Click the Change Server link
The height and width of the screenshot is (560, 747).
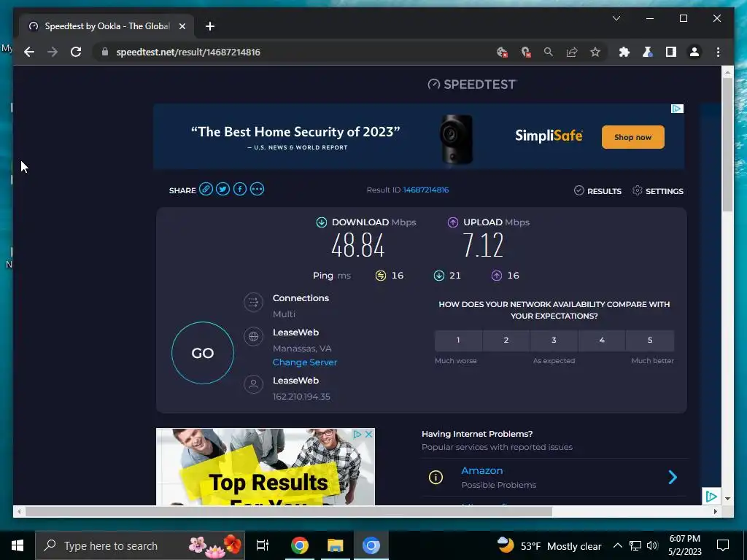[305, 362]
